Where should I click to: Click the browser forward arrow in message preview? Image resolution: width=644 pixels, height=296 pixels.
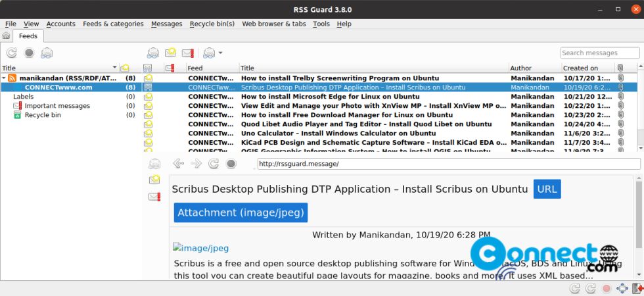196,164
